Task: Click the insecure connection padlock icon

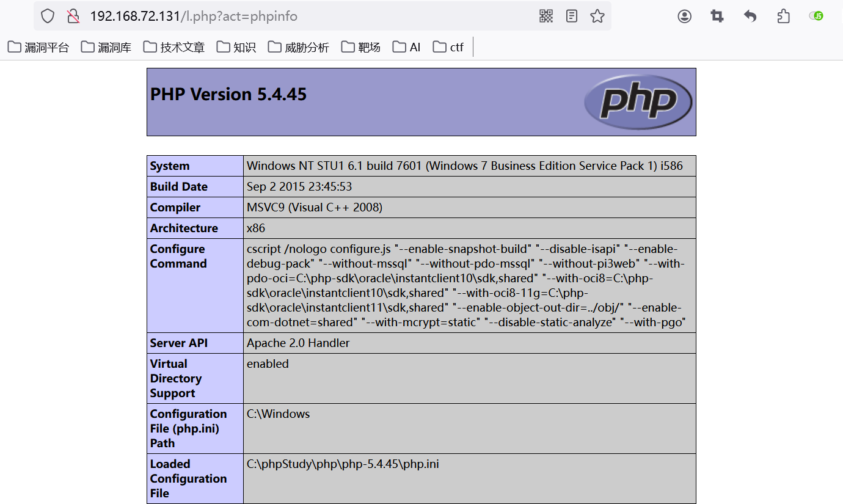Action: click(x=73, y=16)
